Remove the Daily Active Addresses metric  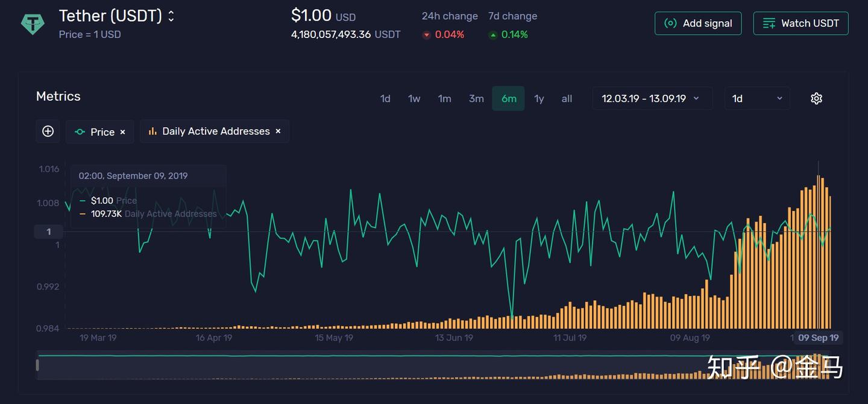(278, 131)
